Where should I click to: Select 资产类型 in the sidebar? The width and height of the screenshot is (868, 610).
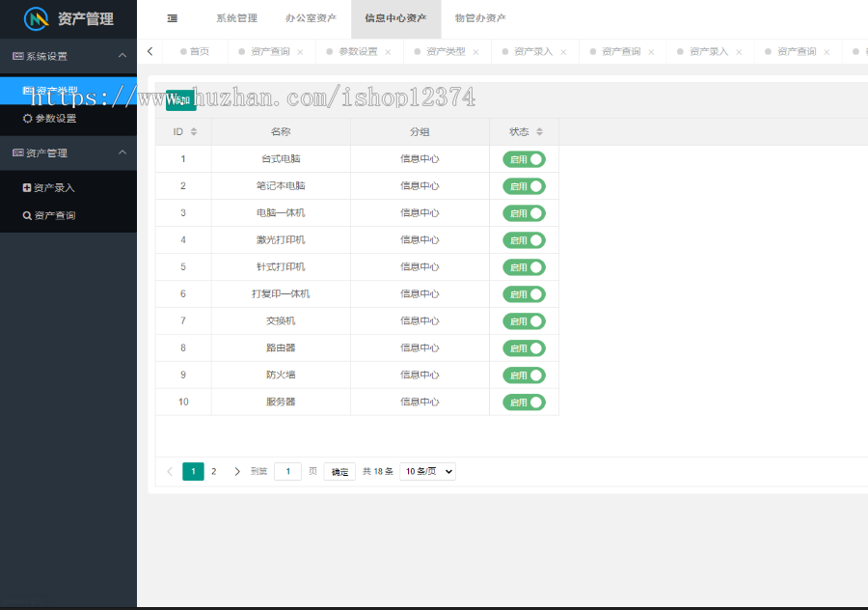click(x=68, y=91)
